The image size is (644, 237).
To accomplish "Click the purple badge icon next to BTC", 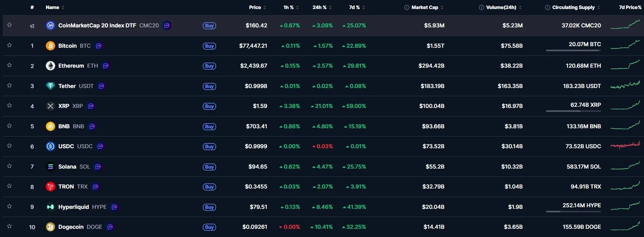I will click(x=99, y=46).
